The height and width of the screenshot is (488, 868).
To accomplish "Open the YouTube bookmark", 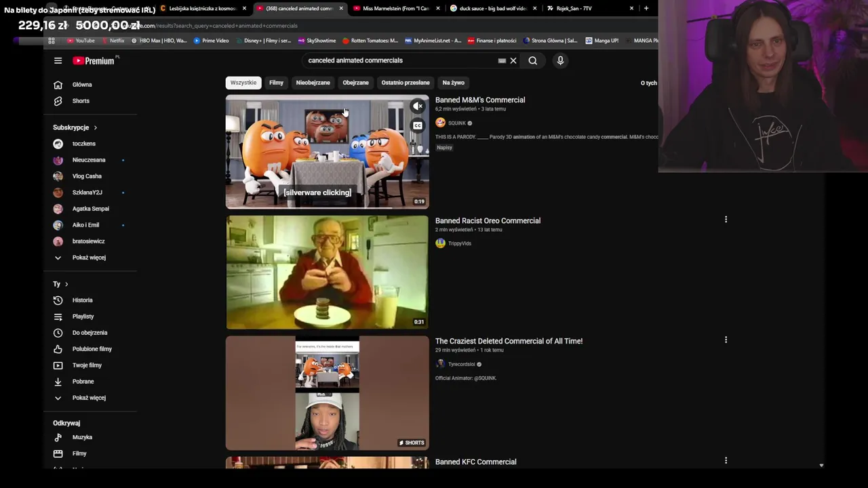I will point(81,41).
